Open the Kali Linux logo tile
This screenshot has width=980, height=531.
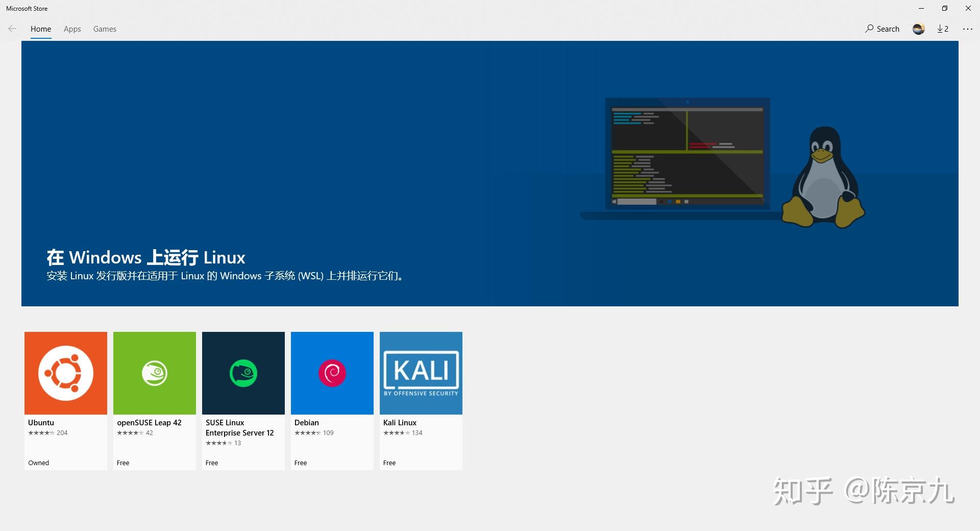coord(421,373)
